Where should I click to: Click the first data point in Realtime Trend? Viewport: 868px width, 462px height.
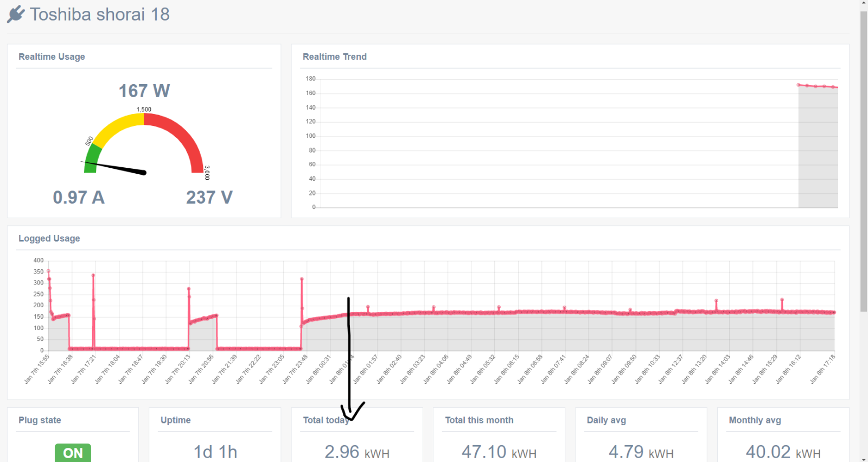[799, 85]
